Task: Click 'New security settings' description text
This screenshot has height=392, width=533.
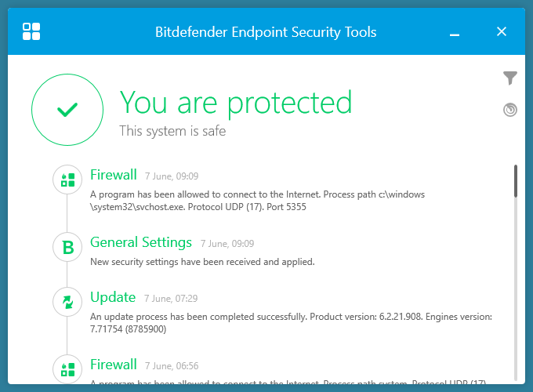Action: (x=202, y=262)
